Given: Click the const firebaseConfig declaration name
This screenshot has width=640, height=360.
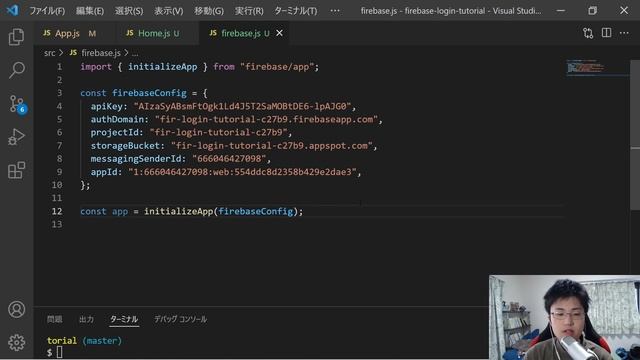Looking at the screenshot, I should point(149,93).
